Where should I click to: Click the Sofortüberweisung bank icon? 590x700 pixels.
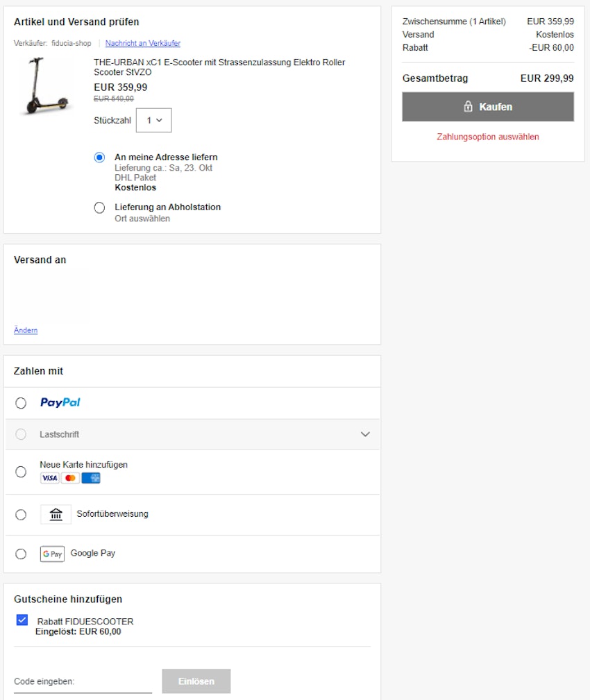click(56, 514)
